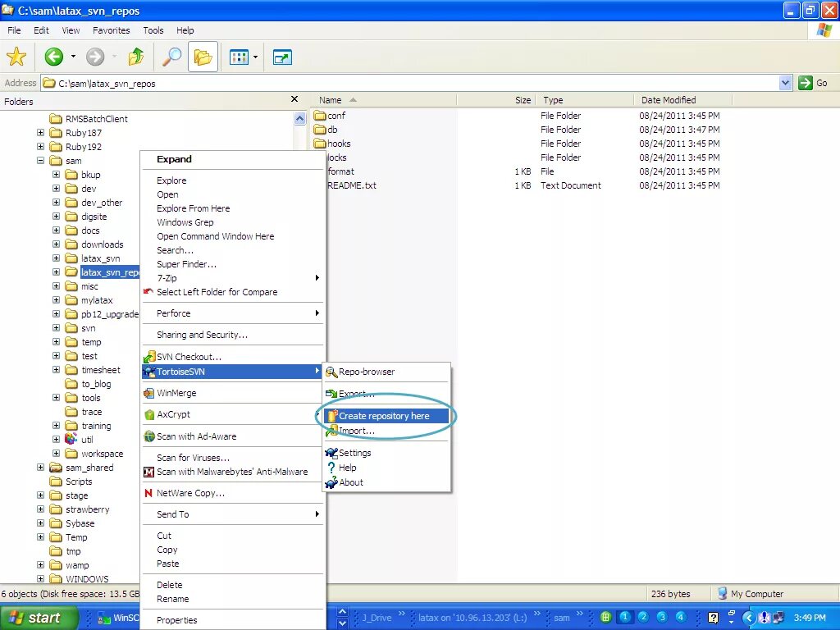Click the WinMerge icon in context menu
Image resolution: width=840 pixels, height=630 pixels.
pos(149,393)
